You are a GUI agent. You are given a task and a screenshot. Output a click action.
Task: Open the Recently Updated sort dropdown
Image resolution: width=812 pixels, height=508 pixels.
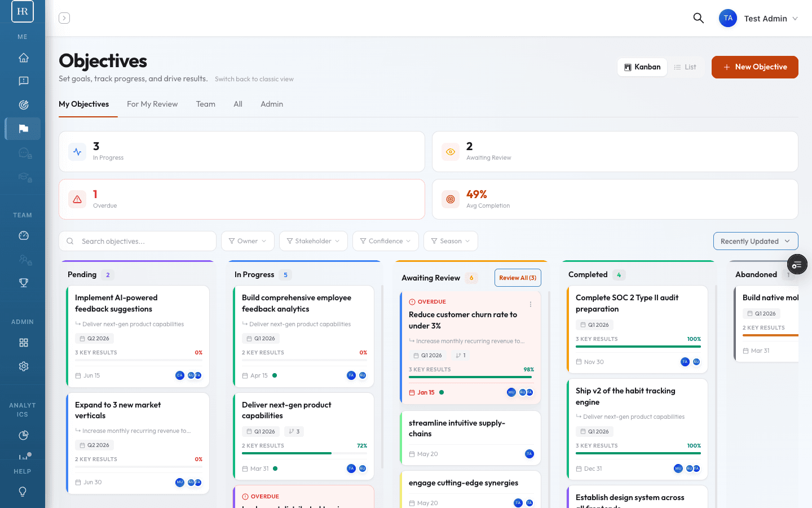pos(755,241)
